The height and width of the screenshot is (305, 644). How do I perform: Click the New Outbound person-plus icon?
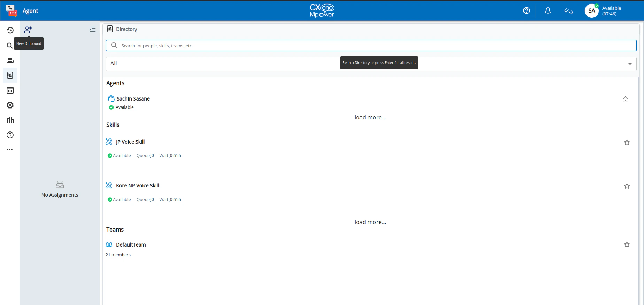pyautogui.click(x=28, y=30)
